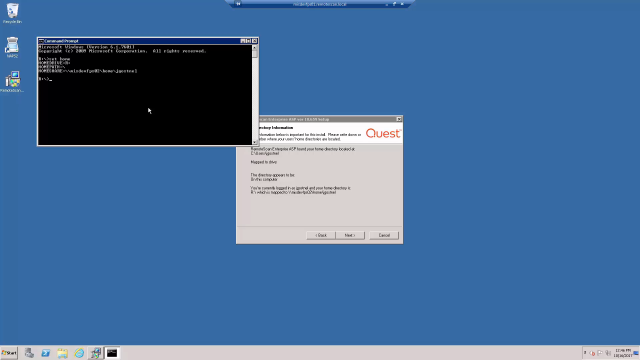This screenshot has width=640, height=360.
Task: Click the 'Directory Information' heading in setup dialog
Action: point(275,128)
